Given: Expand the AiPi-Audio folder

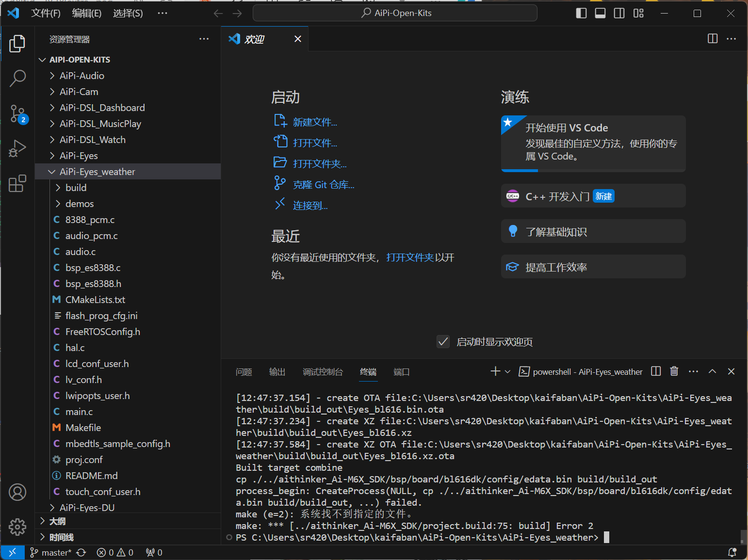Looking at the screenshot, I should coord(128,76).
